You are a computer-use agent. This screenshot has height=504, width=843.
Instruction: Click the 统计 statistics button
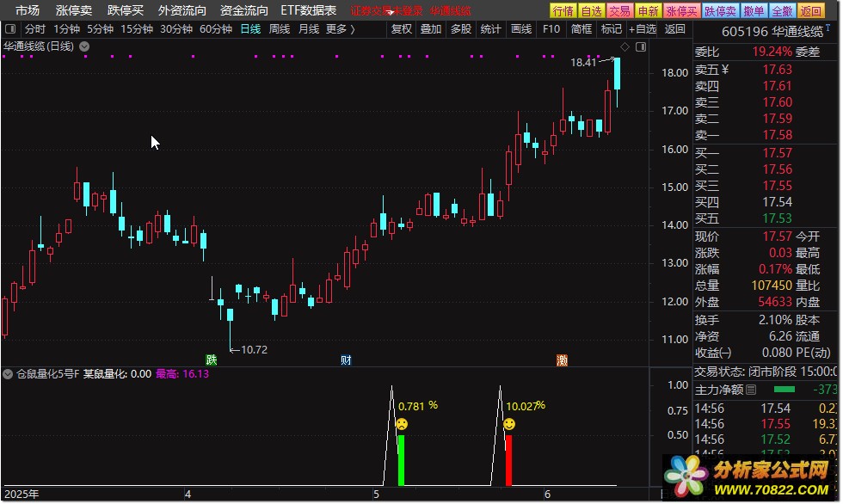[491, 29]
